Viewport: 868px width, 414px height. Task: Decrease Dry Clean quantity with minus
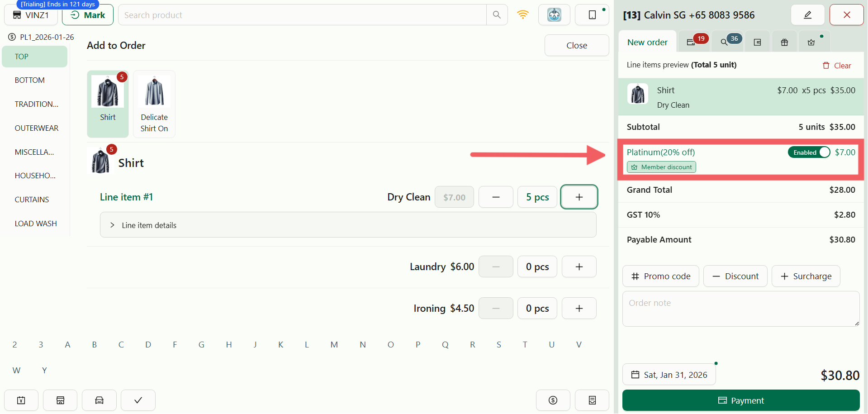[x=496, y=197]
